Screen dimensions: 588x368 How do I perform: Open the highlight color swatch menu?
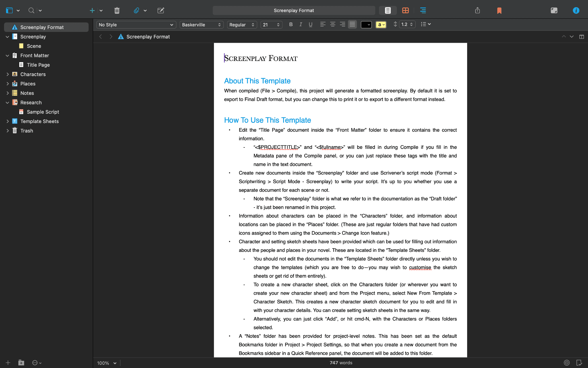pos(381,24)
